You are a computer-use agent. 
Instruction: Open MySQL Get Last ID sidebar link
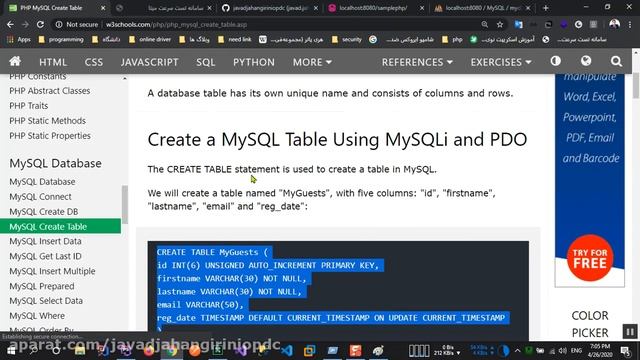point(45,256)
